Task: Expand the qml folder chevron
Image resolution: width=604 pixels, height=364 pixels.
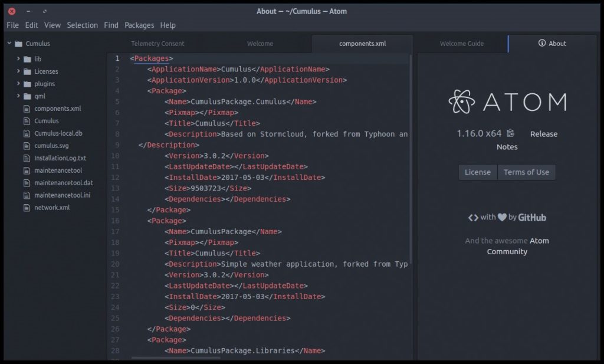Action: coord(18,96)
